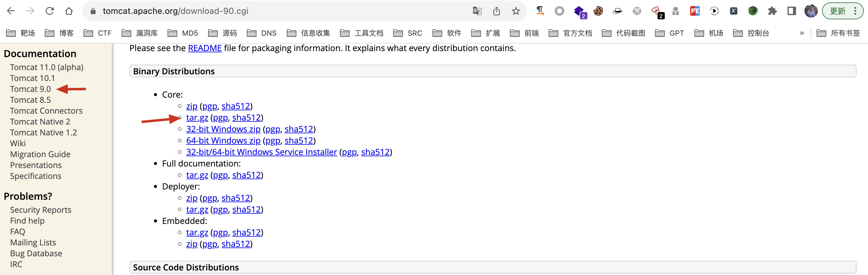
Task: Open the red extension with badge 2
Action: pos(658,12)
